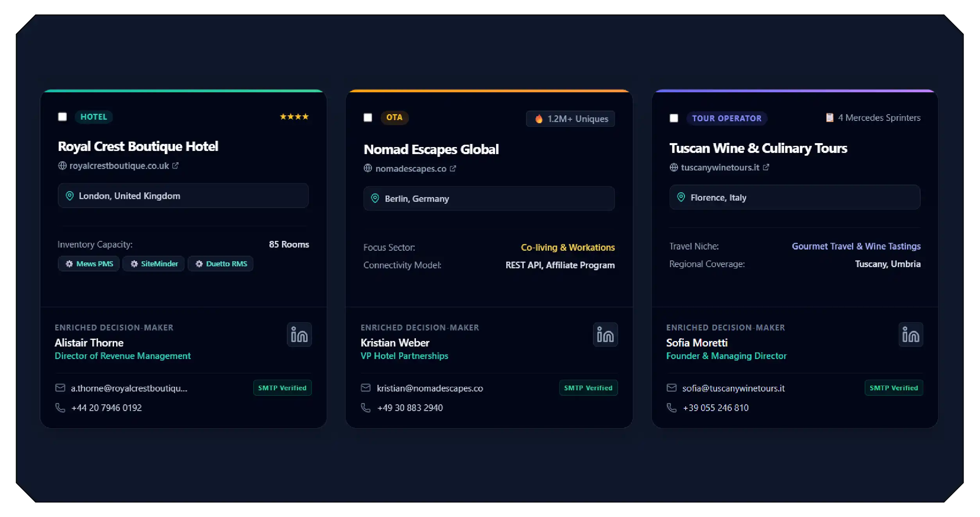Viewport: 980px width, 517px height.
Task: Open the royalcrestboutique.co.uk website link
Action: coord(119,166)
